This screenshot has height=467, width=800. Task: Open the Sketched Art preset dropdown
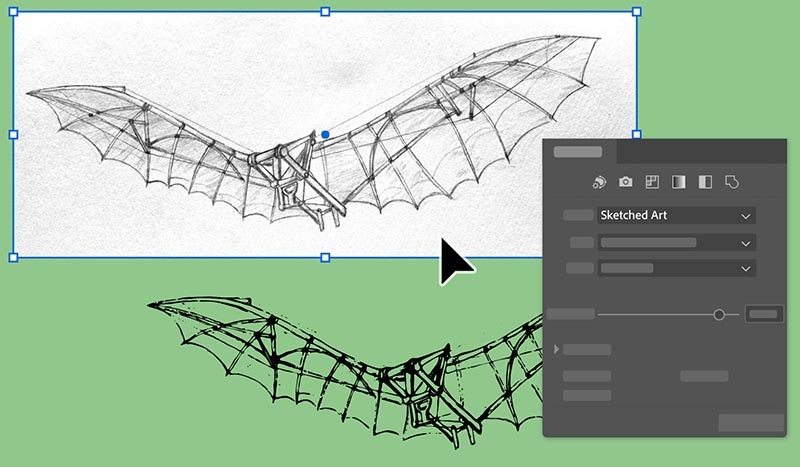coord(677,215)
